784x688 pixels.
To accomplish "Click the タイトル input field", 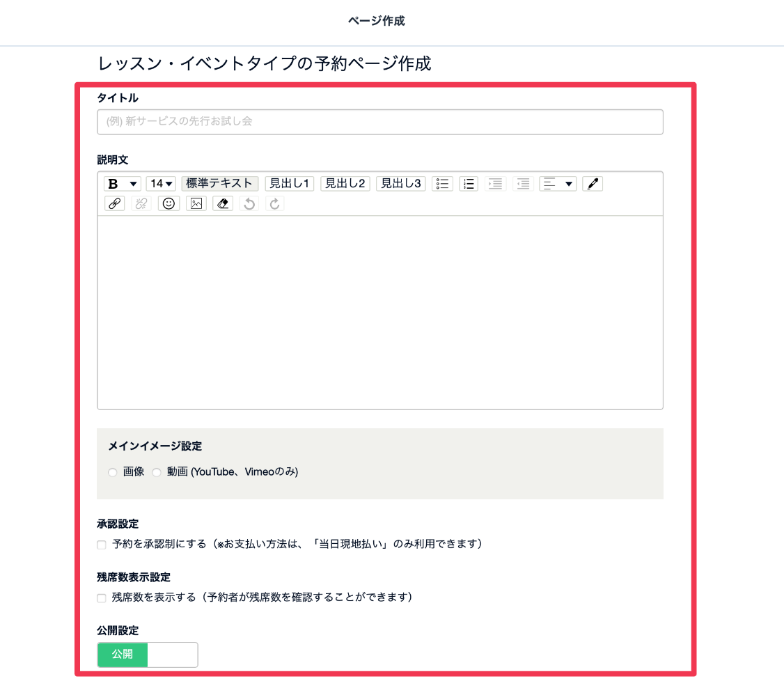I will (379, 122).
